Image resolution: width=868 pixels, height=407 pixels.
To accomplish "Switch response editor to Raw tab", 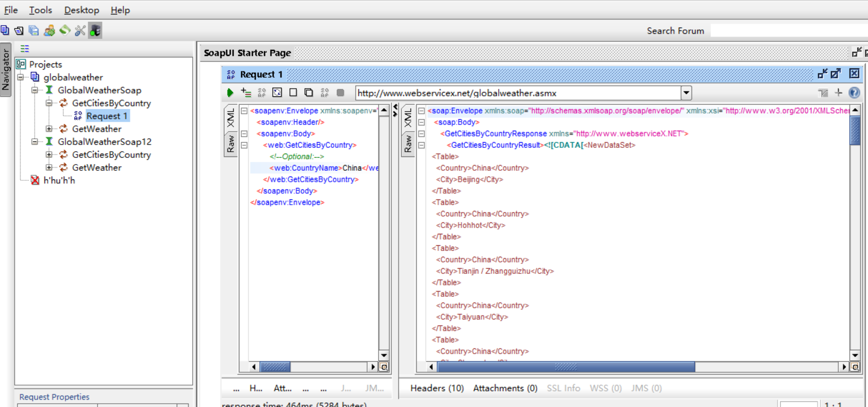I will click(408, 144).
